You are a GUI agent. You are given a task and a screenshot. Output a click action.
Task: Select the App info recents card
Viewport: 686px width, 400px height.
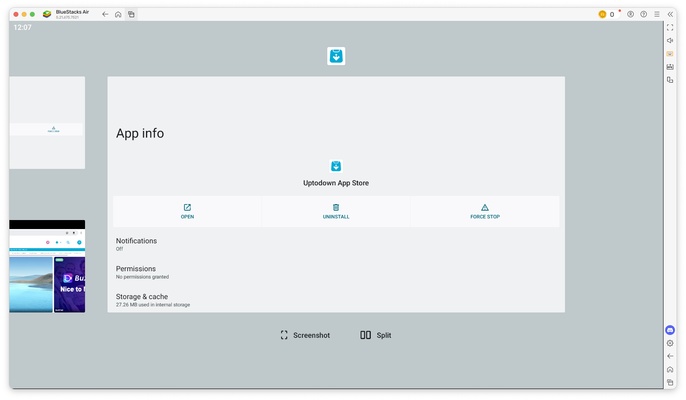(x=336, y=194)
